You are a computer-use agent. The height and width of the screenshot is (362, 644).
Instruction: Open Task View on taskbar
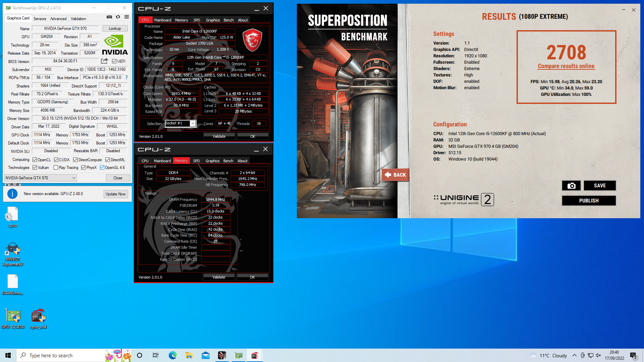click(156, 355)
